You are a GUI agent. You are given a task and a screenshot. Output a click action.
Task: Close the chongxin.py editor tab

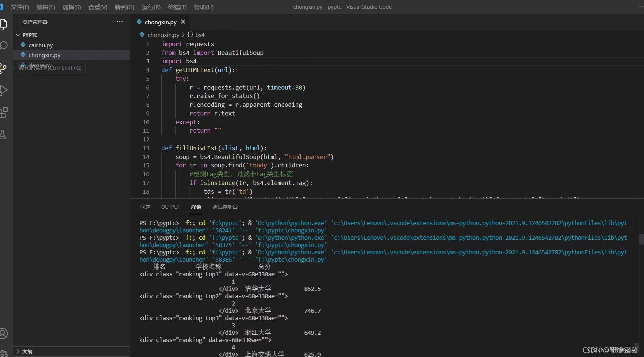click(183, 22)
